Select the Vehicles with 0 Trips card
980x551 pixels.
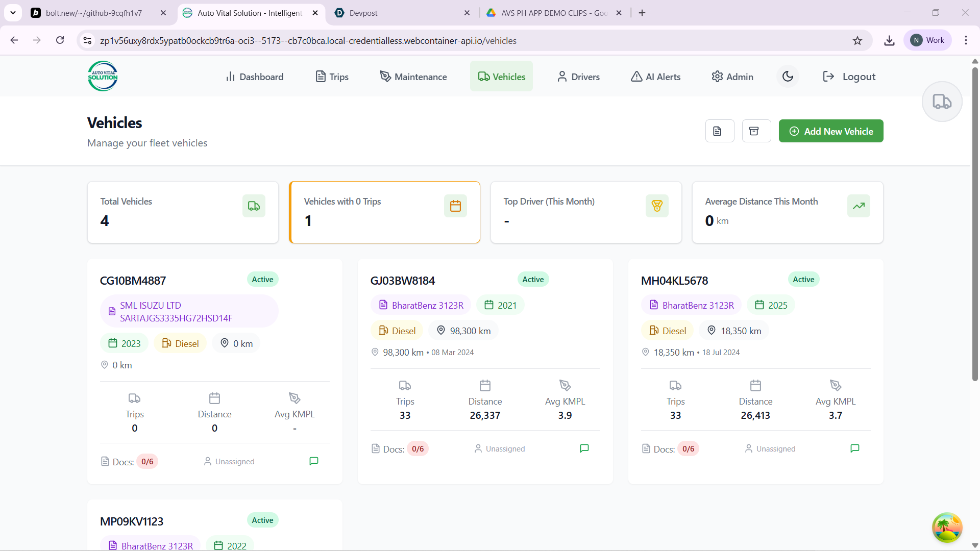pos(384,212)
